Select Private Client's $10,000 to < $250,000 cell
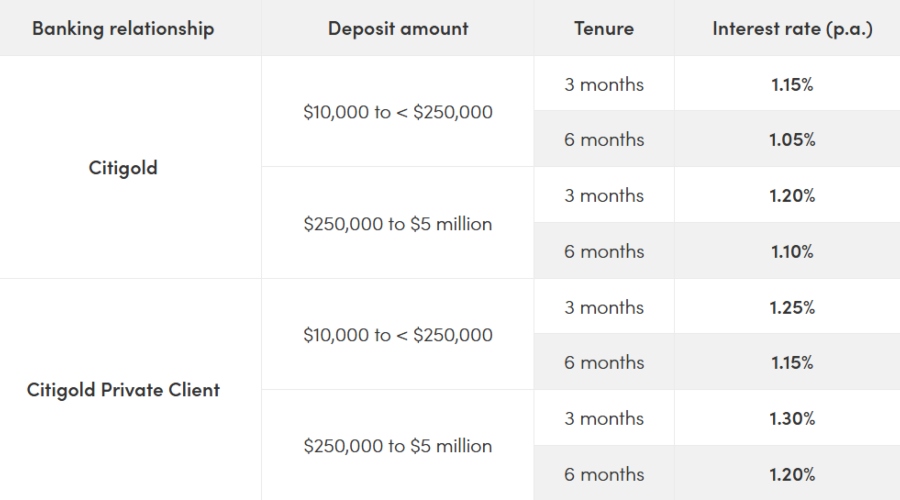This screenshot has width=900, height=500. [398, 335]
